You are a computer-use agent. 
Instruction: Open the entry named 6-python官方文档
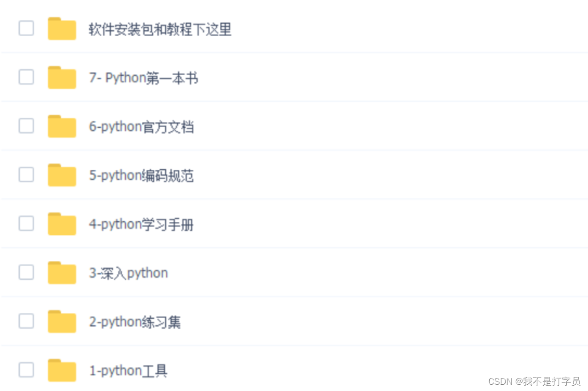click(x=141, y=127)
